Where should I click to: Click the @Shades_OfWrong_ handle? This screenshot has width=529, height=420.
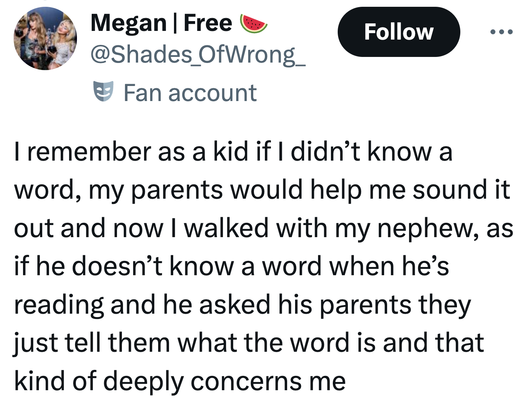[x=198, y=55]
